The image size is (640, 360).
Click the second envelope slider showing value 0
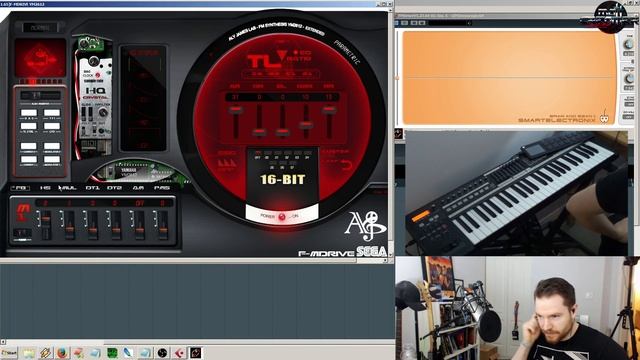click(259, 132)
